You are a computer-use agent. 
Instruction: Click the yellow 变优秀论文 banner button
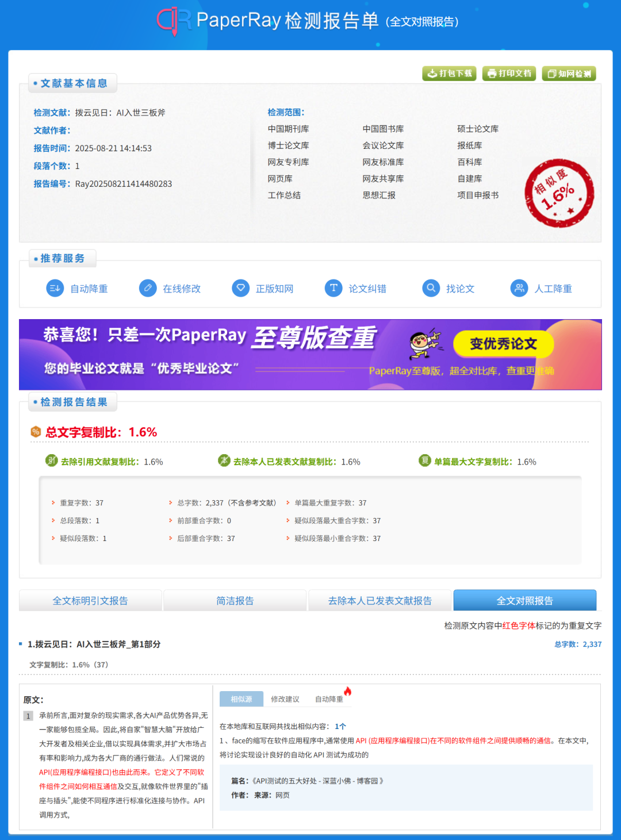pos(503,344)
